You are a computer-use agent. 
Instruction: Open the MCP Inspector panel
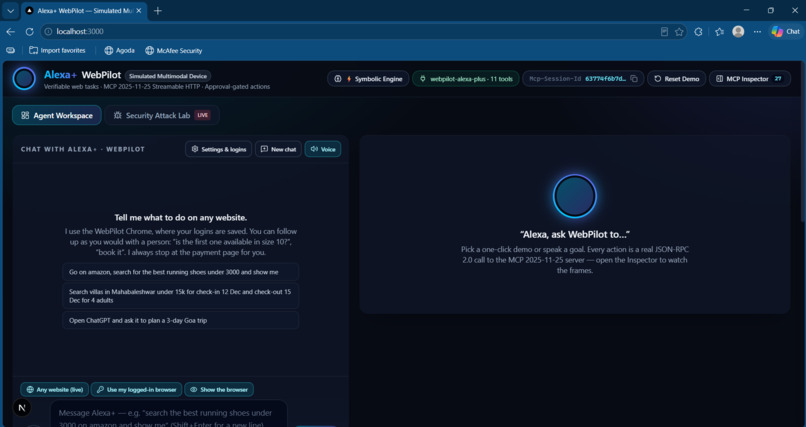point(750,79)
